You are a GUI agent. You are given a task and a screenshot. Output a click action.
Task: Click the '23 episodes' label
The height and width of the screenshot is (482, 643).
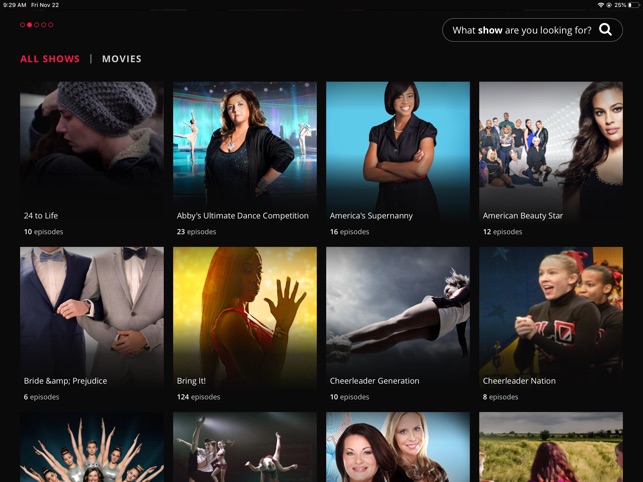(x=196, y=232)
